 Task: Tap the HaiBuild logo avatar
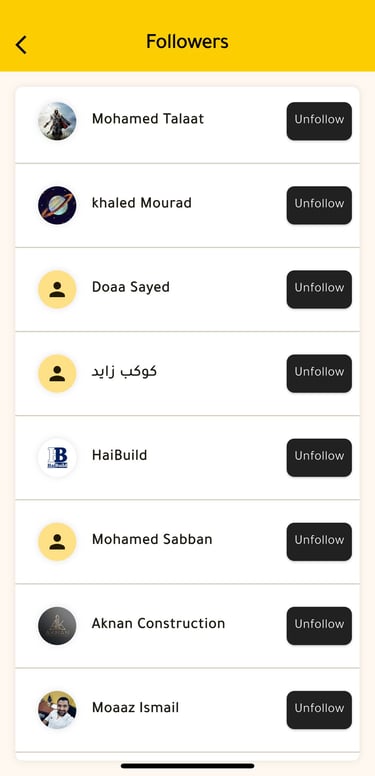click(57, 458)
